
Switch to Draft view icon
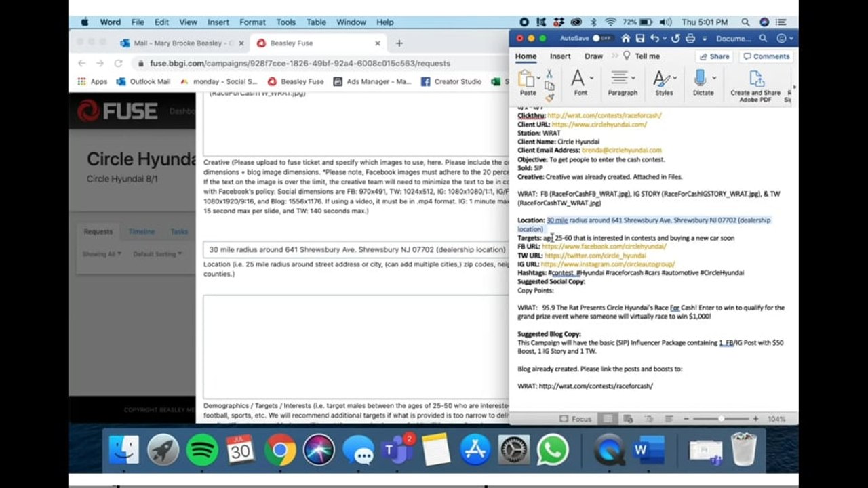pos(667,419)
